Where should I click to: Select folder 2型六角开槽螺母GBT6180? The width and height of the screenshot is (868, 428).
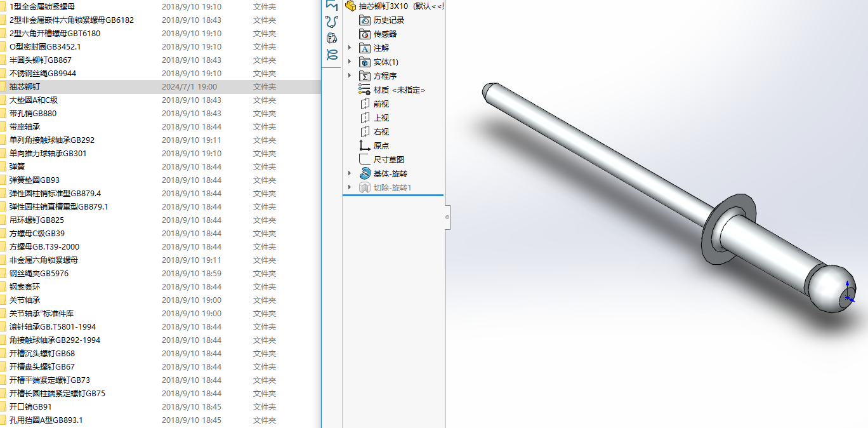click(55, 34)
